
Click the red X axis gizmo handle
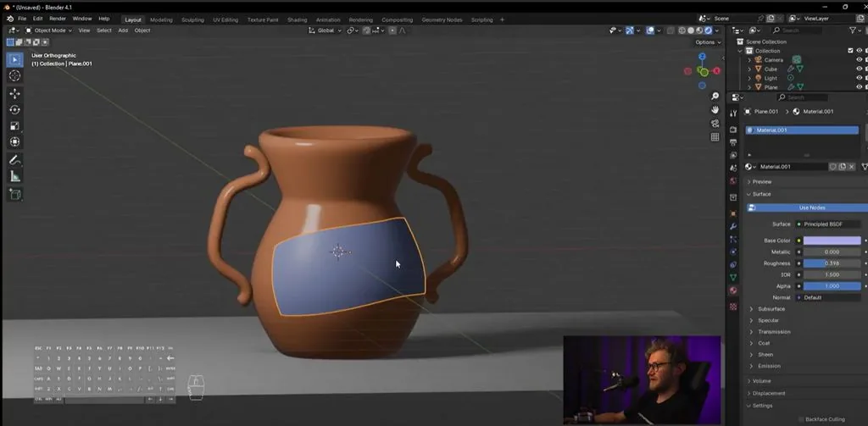click(x=716, y=71)
